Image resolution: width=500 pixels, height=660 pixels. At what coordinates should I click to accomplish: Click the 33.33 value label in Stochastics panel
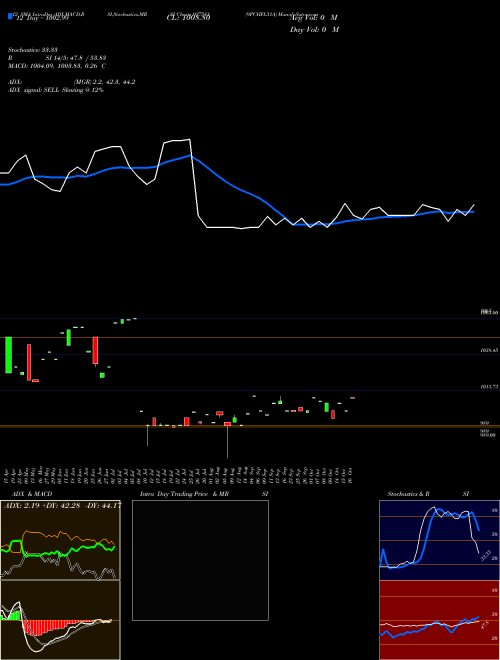(x=485, y=556)
